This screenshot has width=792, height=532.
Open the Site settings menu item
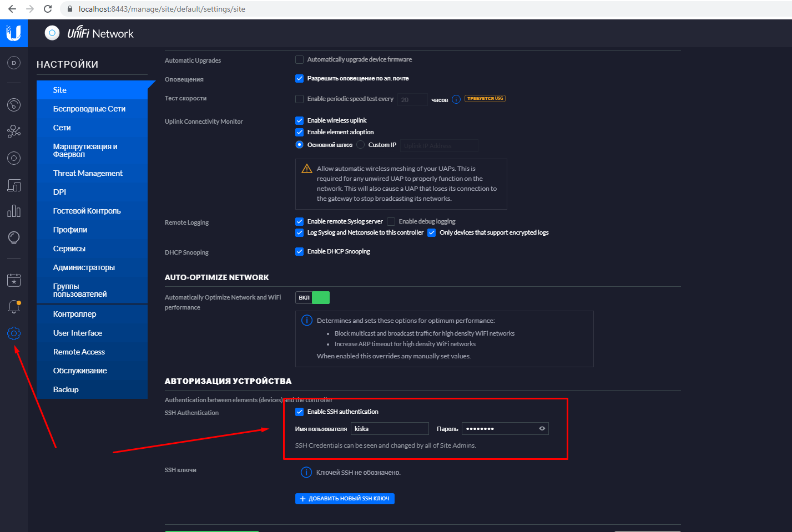(x=92, y=90)
